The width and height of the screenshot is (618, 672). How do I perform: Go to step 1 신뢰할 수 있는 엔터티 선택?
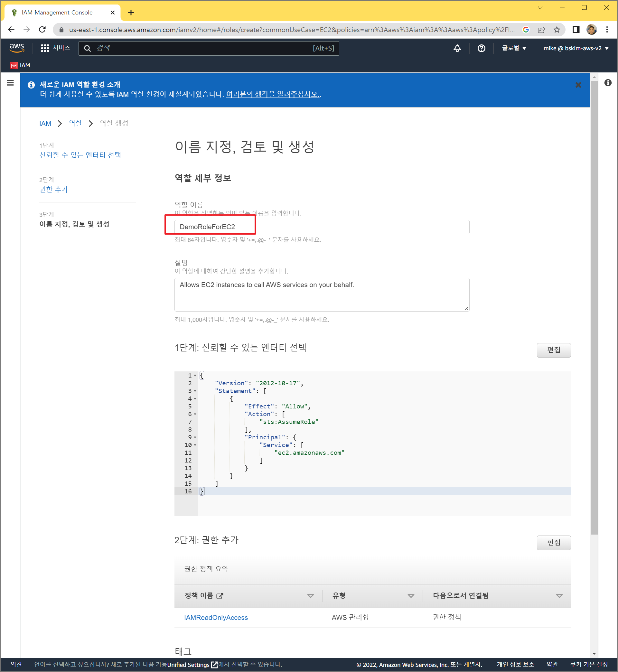coord(80,155)
